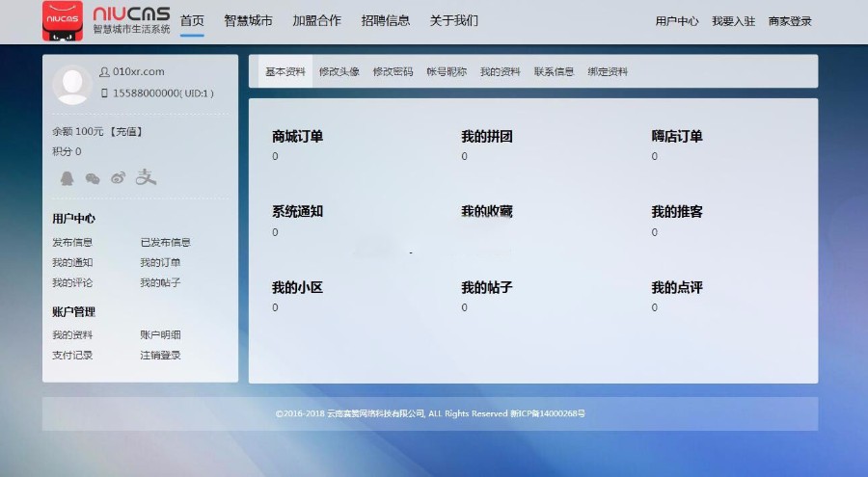868x477 pixels.
Task: Click the 我的拼团 heading
Action: [487, 136]
